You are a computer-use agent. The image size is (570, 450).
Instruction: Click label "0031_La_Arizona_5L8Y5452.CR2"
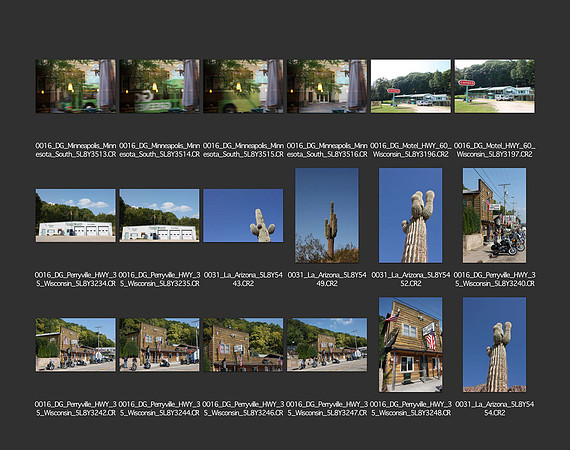point(411,279)
